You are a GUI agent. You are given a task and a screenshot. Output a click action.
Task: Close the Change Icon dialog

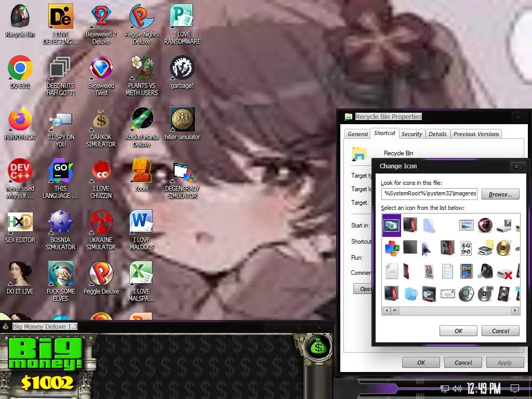coord(516,166)
